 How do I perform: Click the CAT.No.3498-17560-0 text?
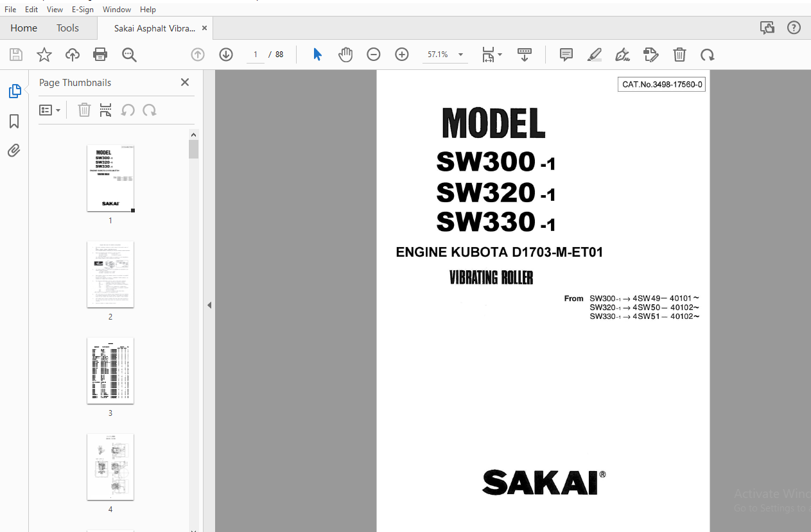[662, 84]
